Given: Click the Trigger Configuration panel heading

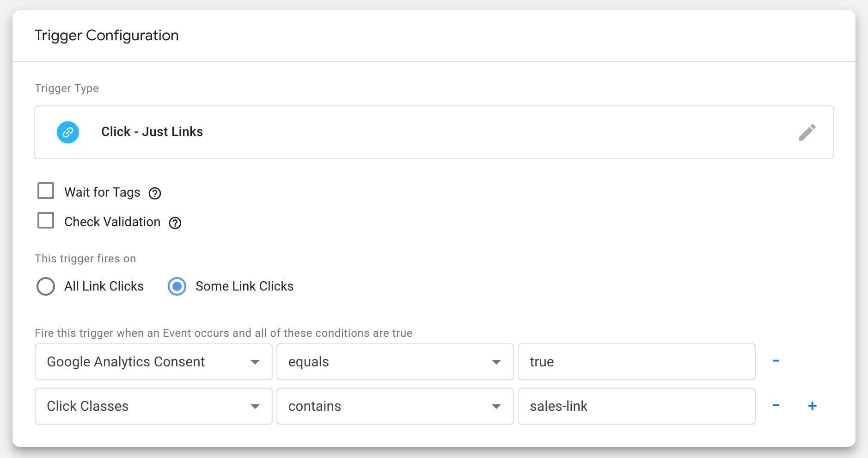Looking at the screenshot, I should pos(107,36).
